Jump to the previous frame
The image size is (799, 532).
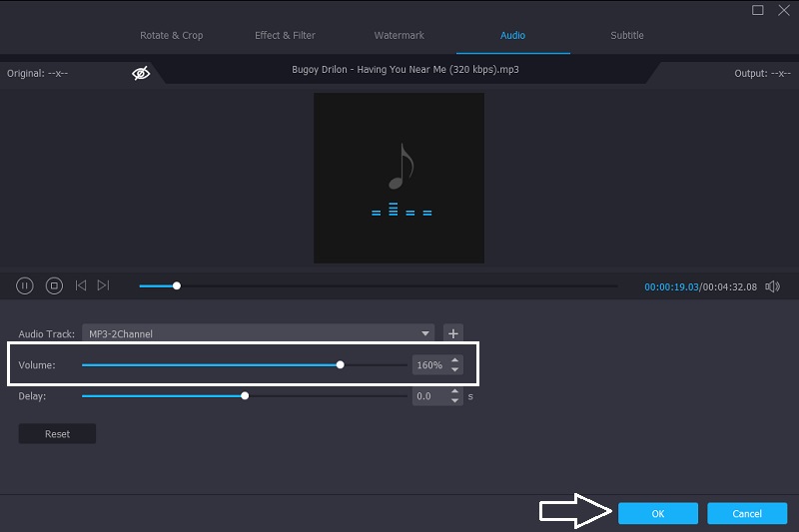81,285
